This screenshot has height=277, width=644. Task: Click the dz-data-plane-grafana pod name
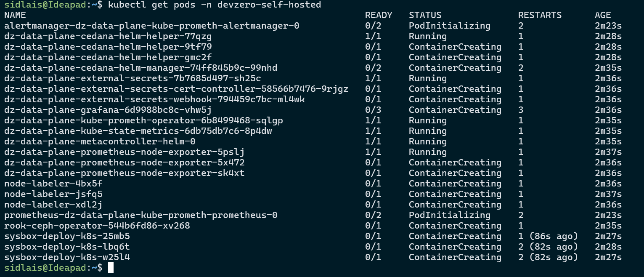[108, 110]
